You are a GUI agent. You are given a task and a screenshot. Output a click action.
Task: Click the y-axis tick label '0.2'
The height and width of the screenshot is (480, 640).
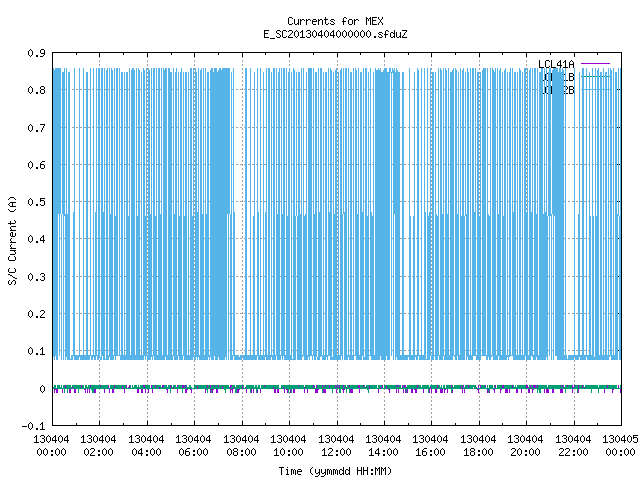[x=36, y=314]
